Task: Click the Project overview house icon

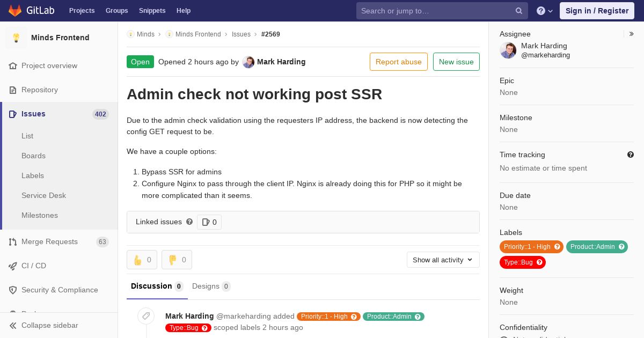Action: click(x=13, y=65)
